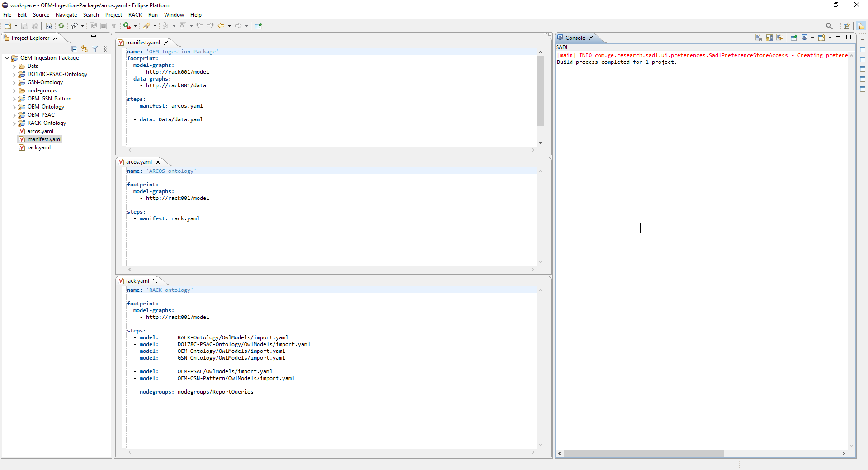
Task: Open the New wizard dropdown arrow
Action: (x=16, y=26)
